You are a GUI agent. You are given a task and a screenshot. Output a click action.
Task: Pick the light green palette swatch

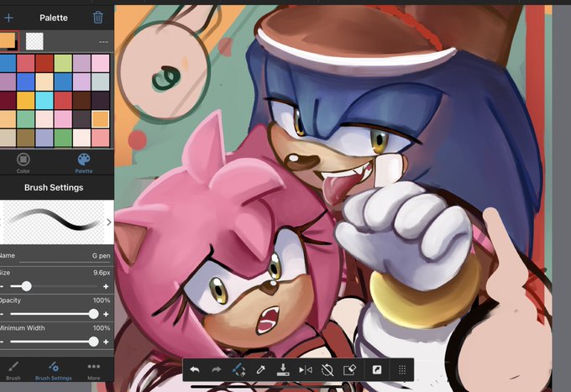point(63,63)
